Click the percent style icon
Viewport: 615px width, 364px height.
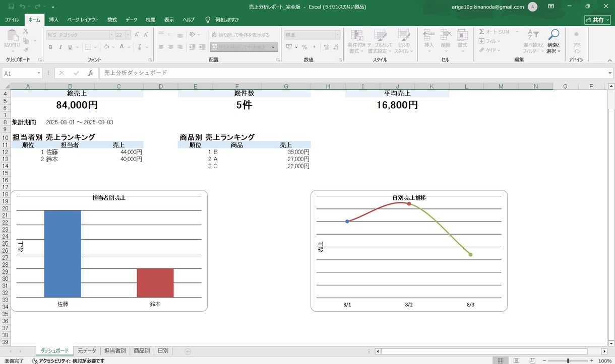click(x=304, y=47)
